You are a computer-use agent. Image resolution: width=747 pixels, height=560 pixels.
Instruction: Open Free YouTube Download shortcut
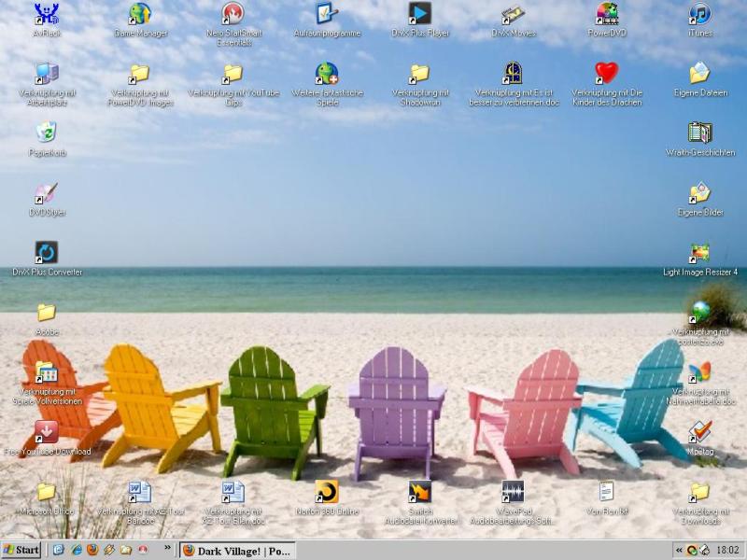click(x=47, y=431)
